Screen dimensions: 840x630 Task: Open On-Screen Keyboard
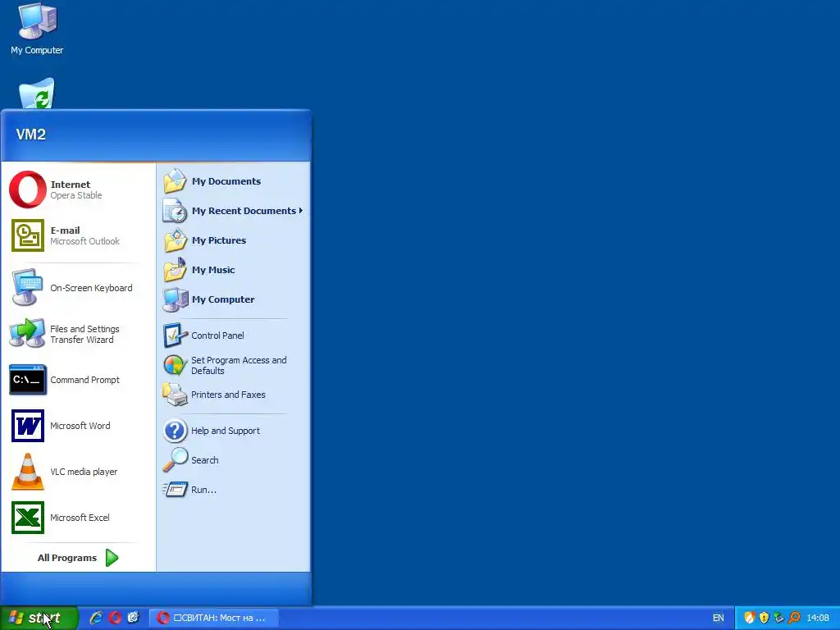79,288
